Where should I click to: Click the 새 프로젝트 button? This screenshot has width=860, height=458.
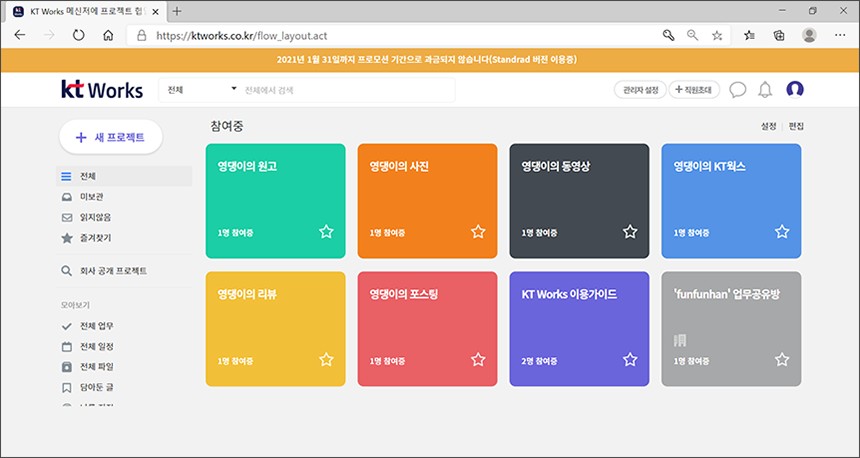tap(111, 137)
